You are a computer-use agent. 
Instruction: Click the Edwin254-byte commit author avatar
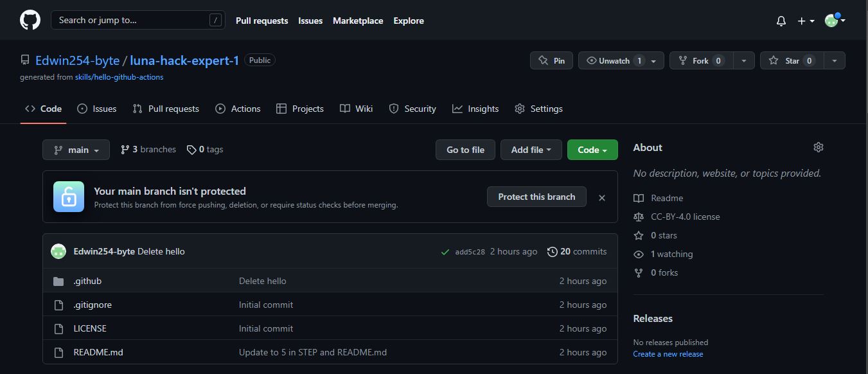pos(58,251)
